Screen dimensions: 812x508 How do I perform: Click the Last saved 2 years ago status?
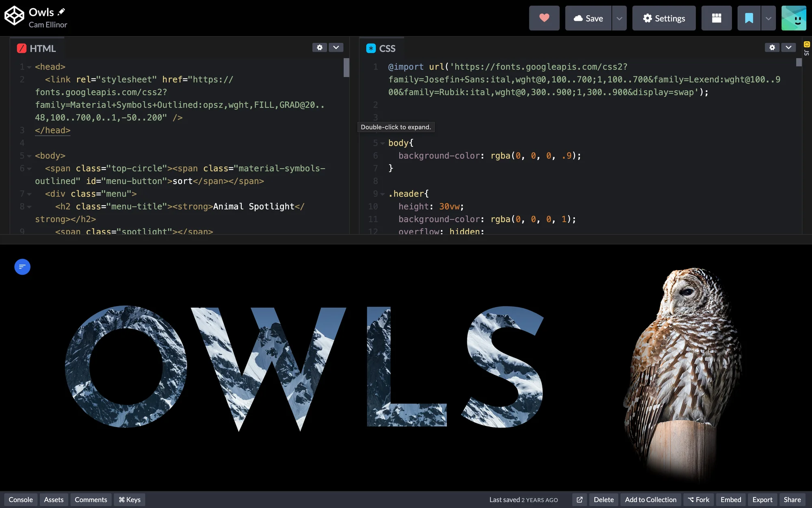[523, 499]
